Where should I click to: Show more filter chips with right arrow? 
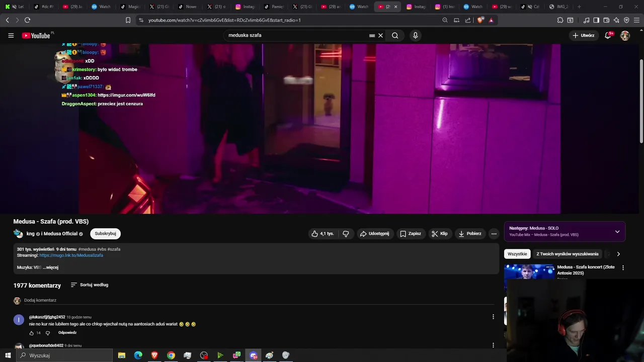coord(618,254)
